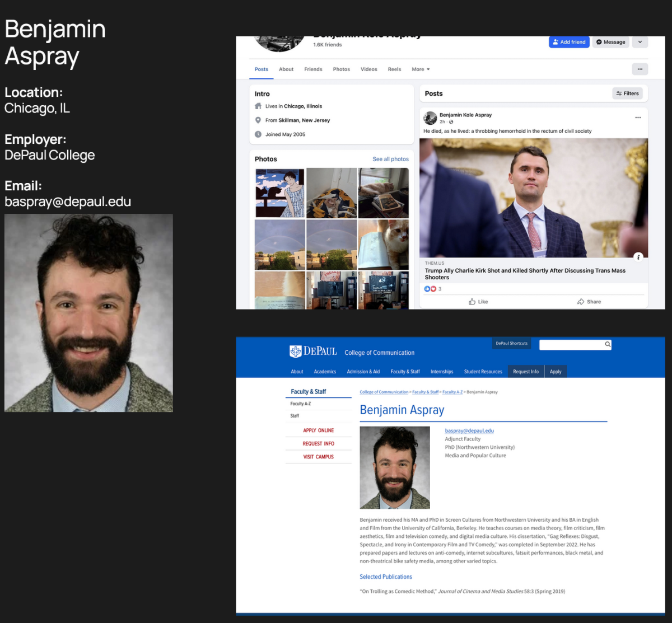Open the posts Filters button
The width and height of the screenshot is (672, 623).
point(627,93)
